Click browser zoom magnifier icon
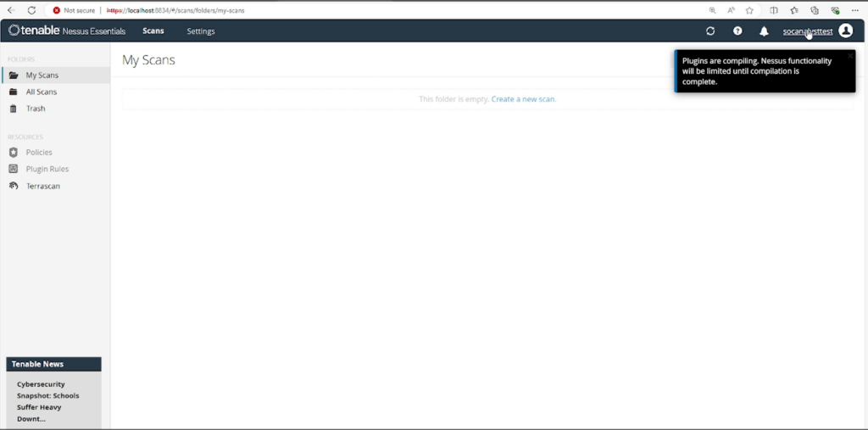The width and height of the screenshot is (868, 430). (710, 10)
